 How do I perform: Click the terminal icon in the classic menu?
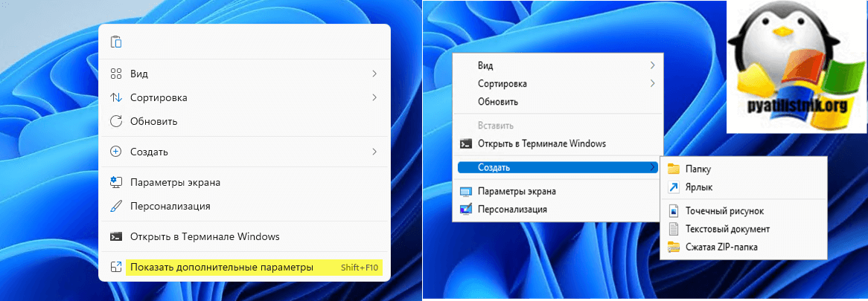(467, 143)
